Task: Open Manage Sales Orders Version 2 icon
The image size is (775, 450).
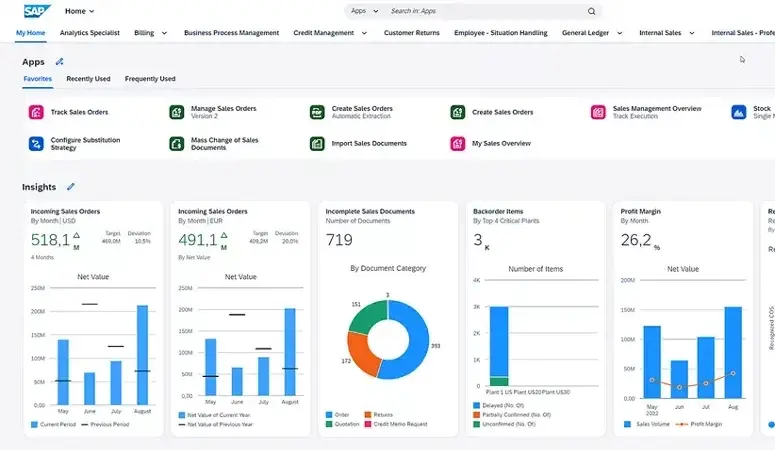Action: click(x=176, y=112)
